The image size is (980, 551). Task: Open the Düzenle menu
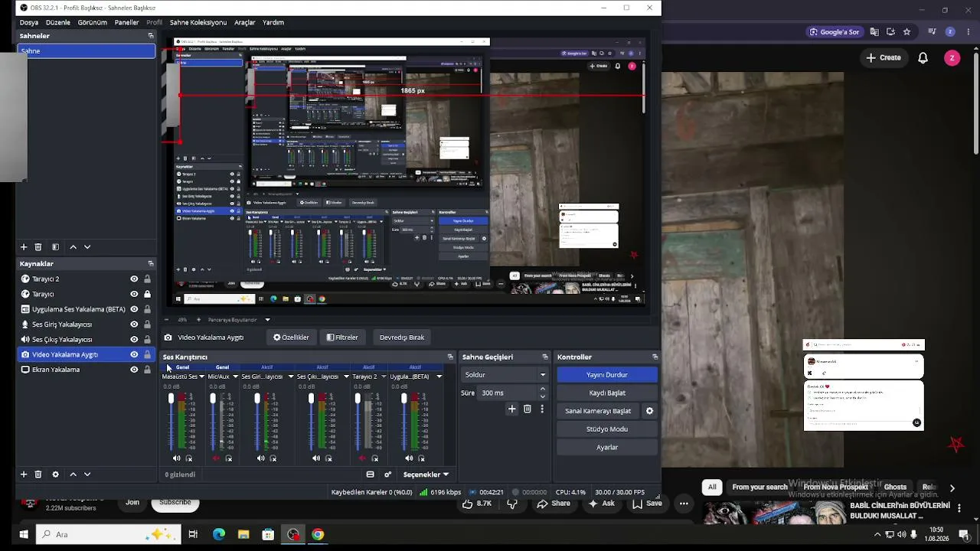pos(58,23)
